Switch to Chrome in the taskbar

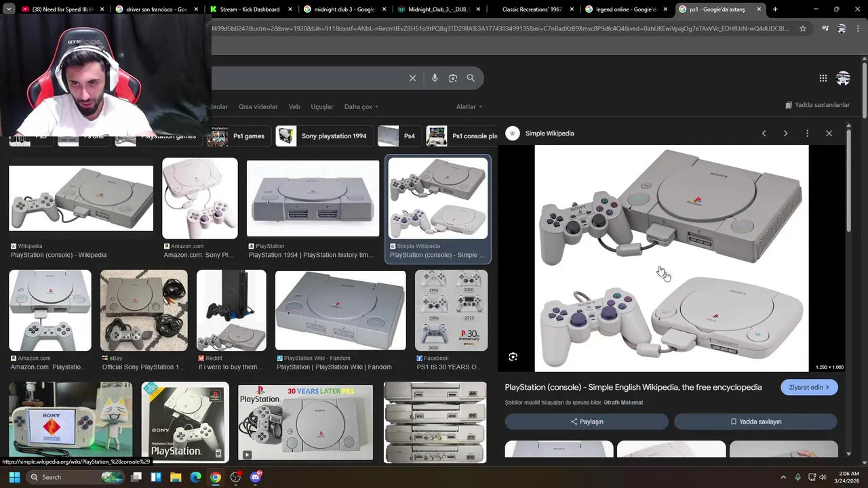pyautogui.click(x=216, y=477)
